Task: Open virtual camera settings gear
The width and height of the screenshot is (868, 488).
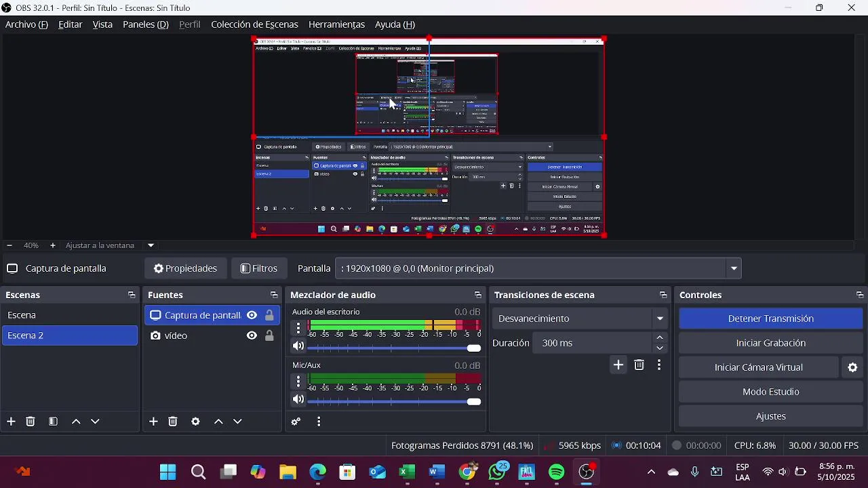Action: pos(853,367)
